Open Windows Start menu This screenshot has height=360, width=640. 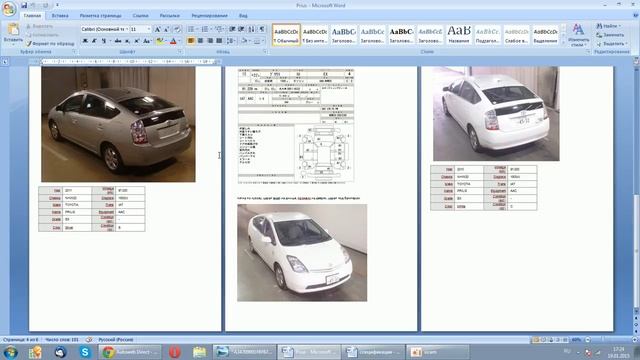pos(10,352)
